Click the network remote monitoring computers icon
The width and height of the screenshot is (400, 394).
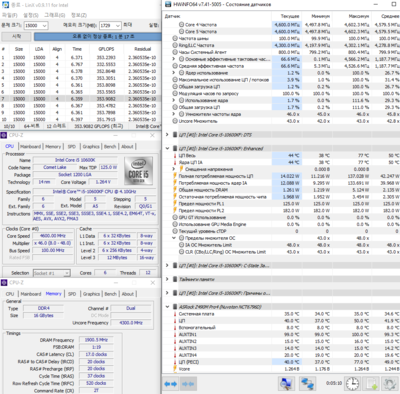[x=307, y=384]
